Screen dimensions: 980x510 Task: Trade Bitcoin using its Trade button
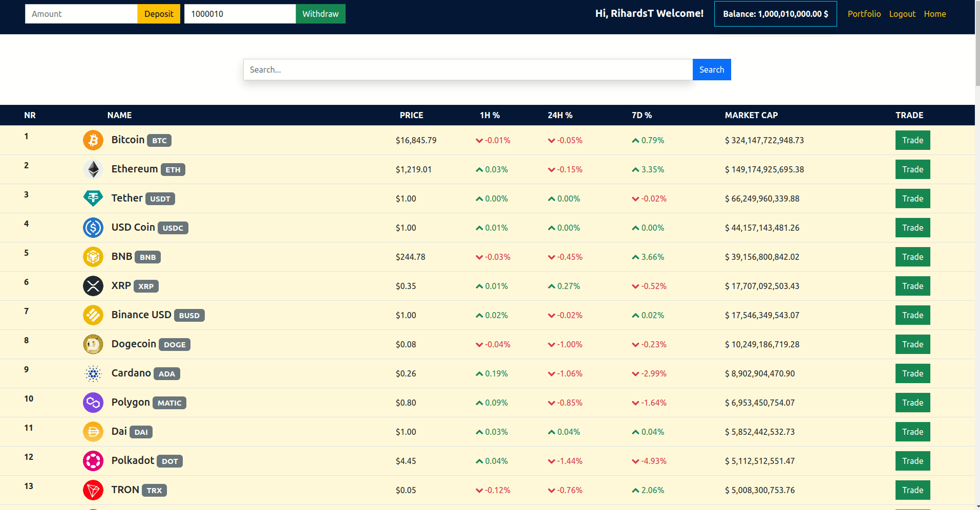[912, 140]
